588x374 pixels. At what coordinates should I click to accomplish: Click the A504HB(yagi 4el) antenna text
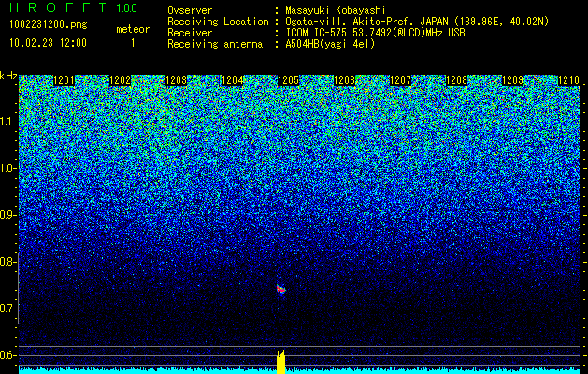click(x=330, y=44)
